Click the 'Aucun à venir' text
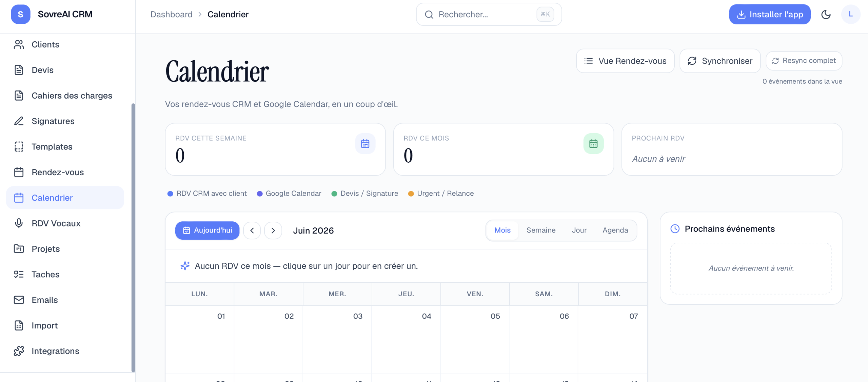868x382 pixels. pyautogui.click(x=658, y=159)
